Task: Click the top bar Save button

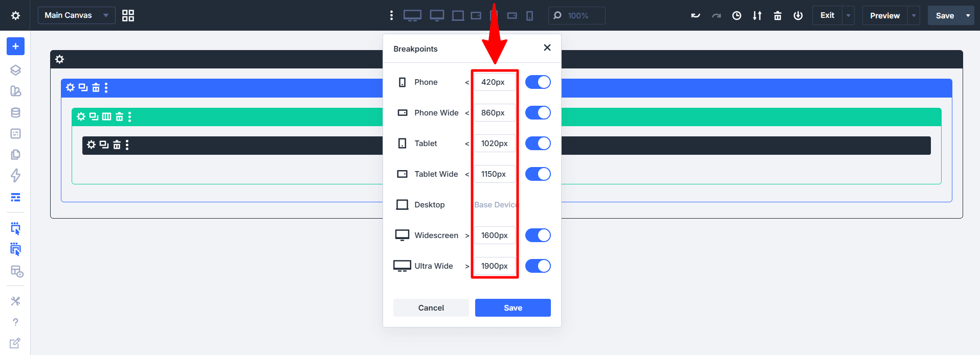Action: [945, 15]
